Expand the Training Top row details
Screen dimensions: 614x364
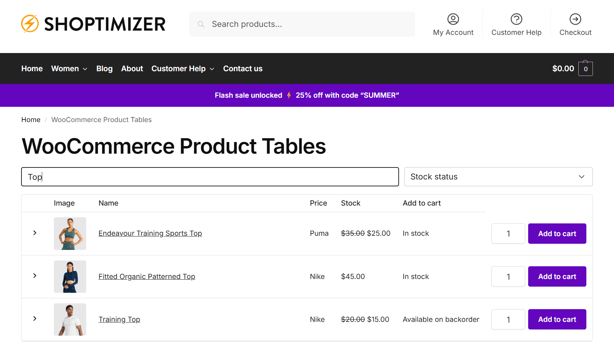(x=35, y=319)
